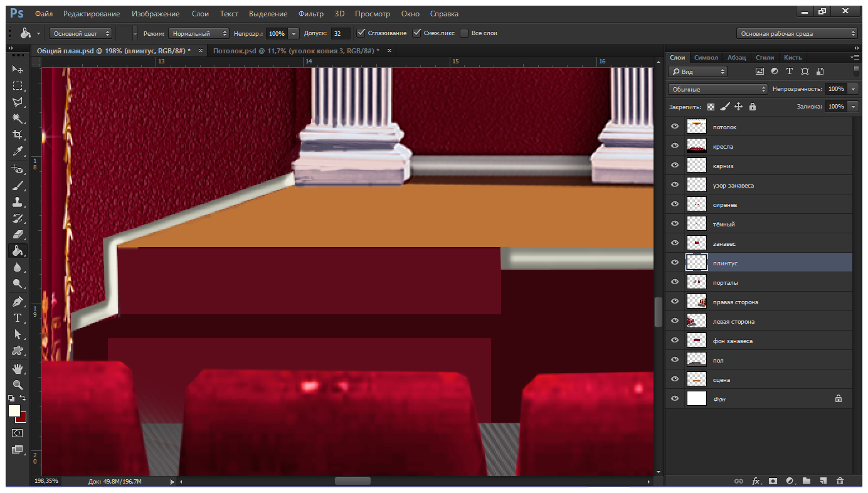Select the Crop tool
The width and height of the screenshot is (868, 493).
pos(18,134)
